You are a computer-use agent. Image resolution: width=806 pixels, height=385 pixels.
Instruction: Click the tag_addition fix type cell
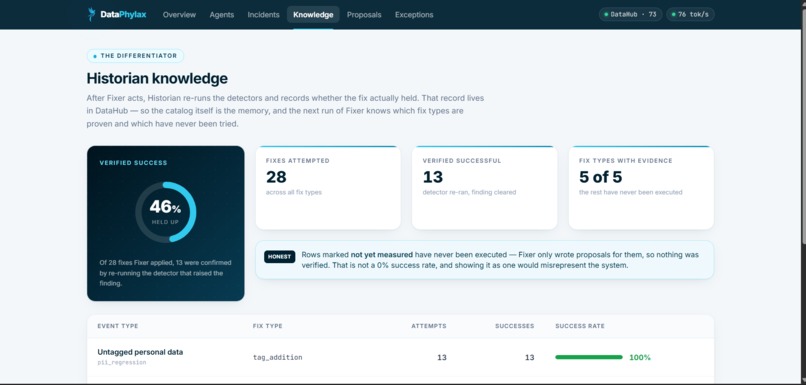click(277, 357)
